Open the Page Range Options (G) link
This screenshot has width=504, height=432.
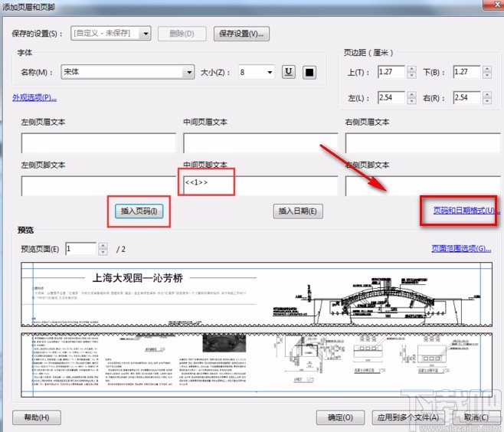pyautogui.click(x=461, y=248)
